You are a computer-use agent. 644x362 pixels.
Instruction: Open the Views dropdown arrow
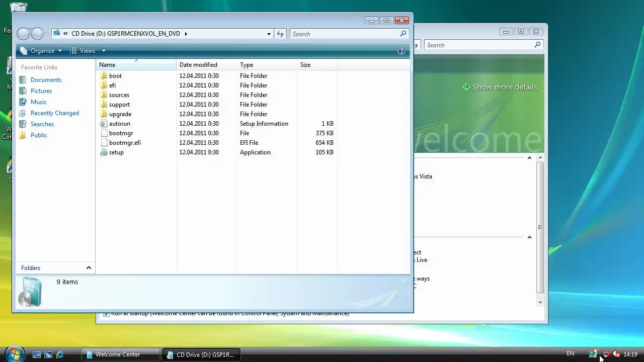coord(104,51)
